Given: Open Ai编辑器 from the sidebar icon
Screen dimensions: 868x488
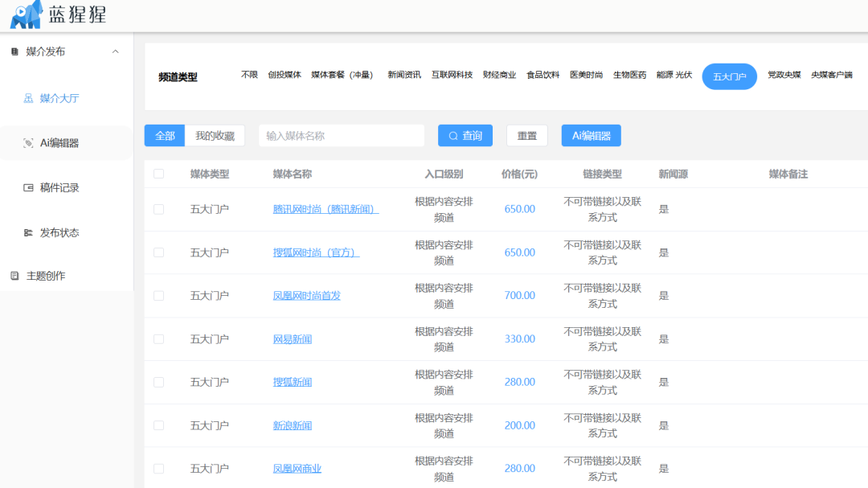Looking at the screenshot, I should [x=27, y=141].
